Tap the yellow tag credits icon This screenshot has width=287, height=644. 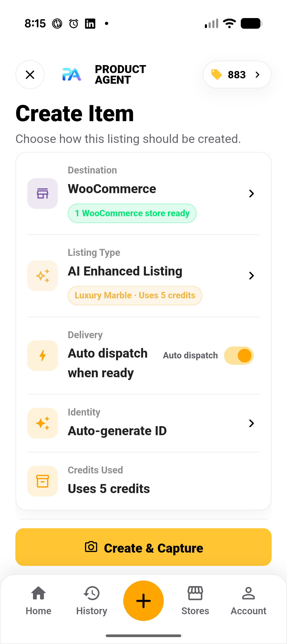pyautogui.click(x=217, y=75)
